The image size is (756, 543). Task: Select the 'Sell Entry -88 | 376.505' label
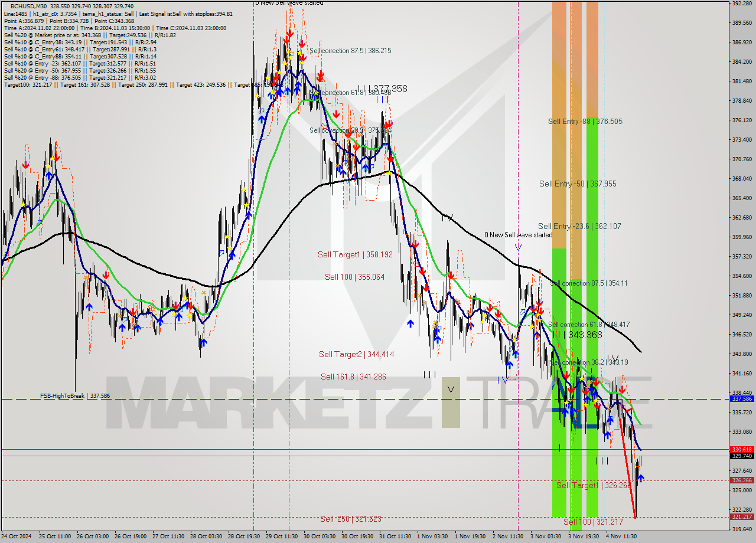click(585, 121)
